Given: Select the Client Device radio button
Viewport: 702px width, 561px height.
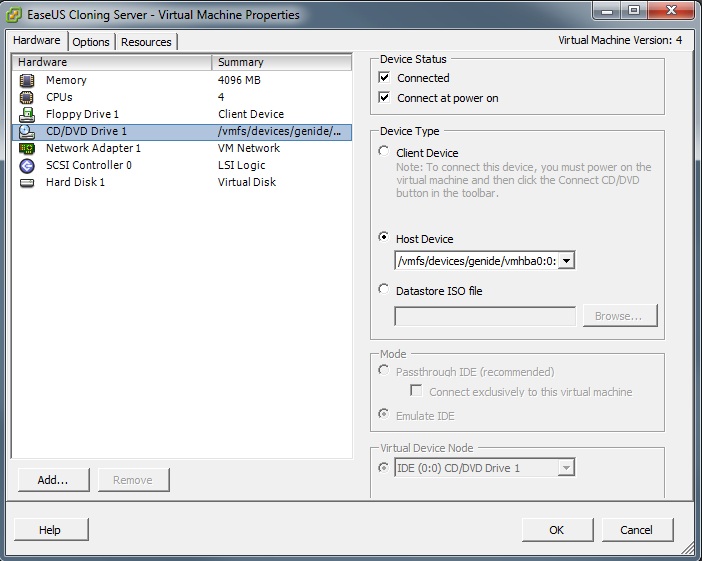Looking at the screenshot, I should pos(384,151).
